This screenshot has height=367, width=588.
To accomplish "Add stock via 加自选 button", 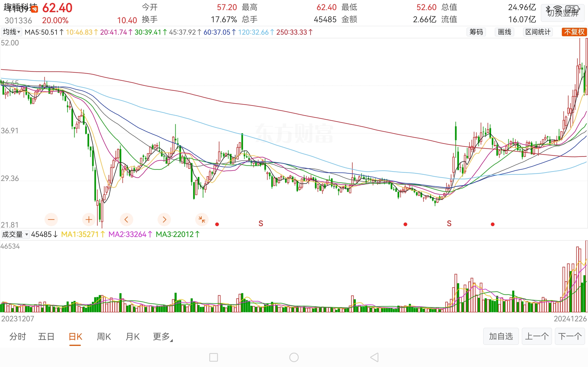I will 500,336.
